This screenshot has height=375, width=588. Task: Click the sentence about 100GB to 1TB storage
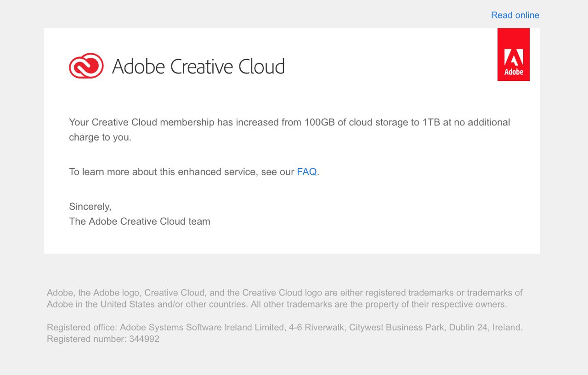pyautogui.click(x=289, y=130)
